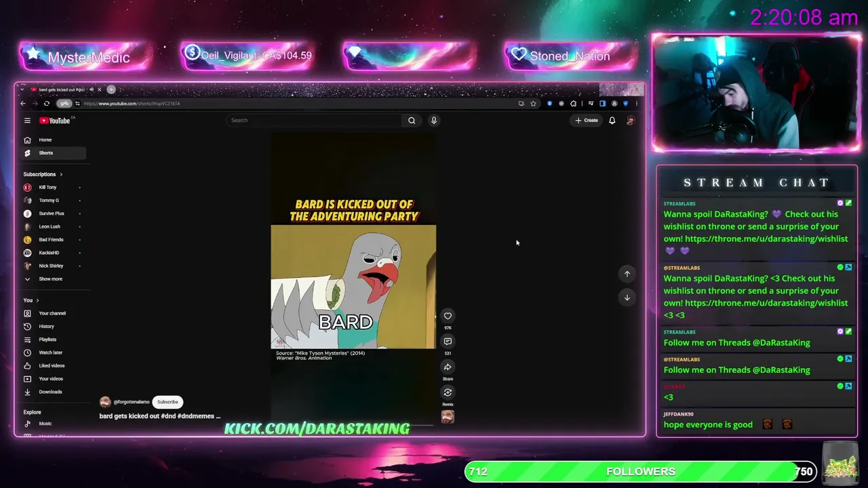Open the browser three-dot menu
Viewport: 868px width, 488px height.
click(x=636, y=104)
